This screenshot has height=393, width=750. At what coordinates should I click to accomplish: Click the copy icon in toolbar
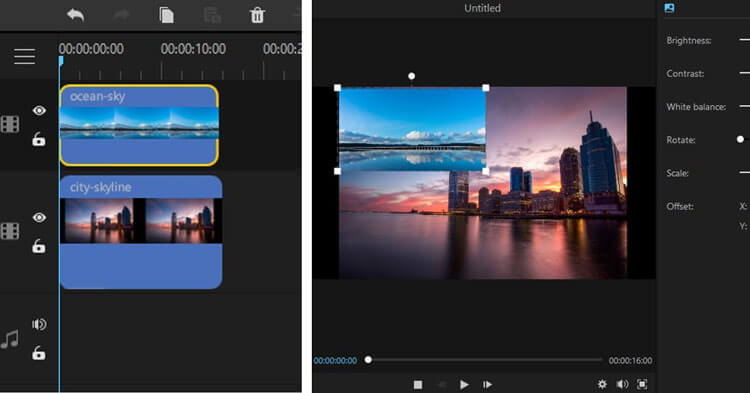(x=166, y=15)
